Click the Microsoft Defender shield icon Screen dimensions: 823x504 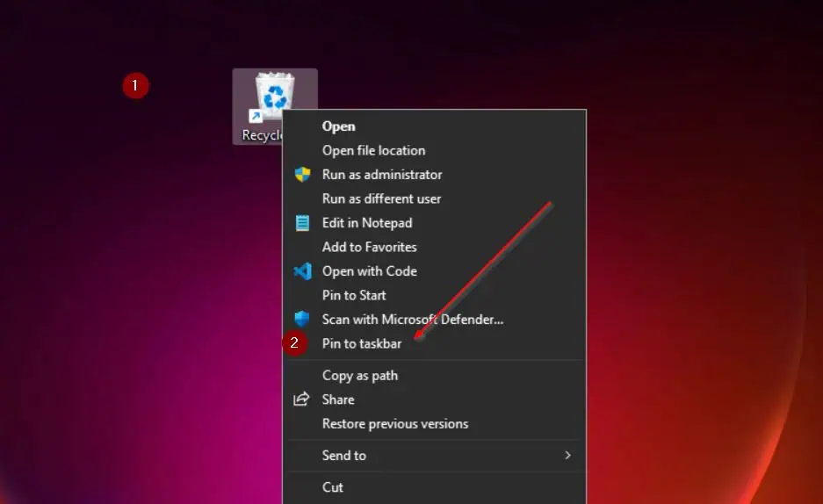302,320
